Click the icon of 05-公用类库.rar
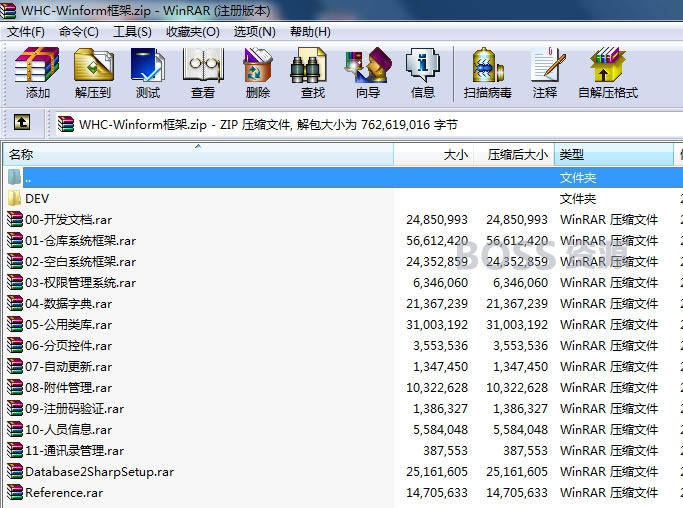683x508 pixels. click(x=15, y=324)
